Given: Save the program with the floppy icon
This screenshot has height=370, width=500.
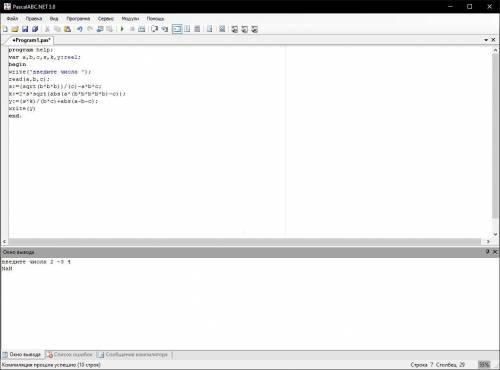Looking at the screenshot, I should click(25, 29).
